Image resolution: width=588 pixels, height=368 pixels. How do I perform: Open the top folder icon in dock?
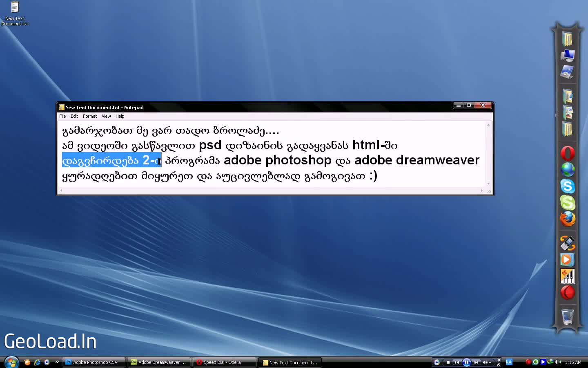(x=567, y=39)
